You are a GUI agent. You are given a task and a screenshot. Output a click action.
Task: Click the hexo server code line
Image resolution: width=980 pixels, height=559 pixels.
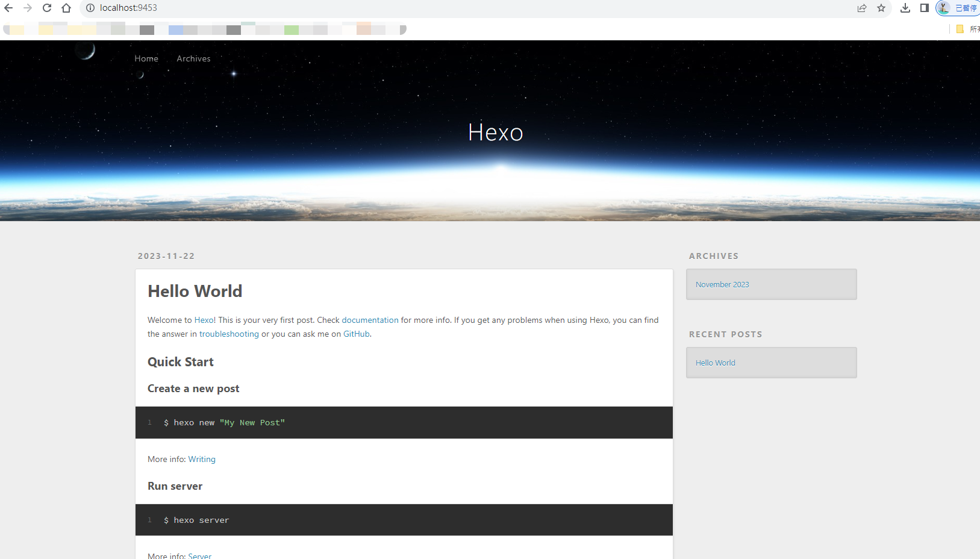[x=196, y=520]
